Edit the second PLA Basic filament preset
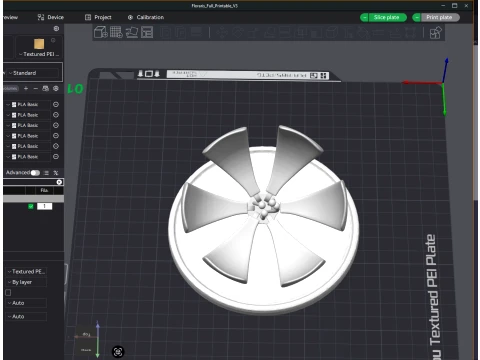This screenshot has width=480, height=360. point(56,115)
